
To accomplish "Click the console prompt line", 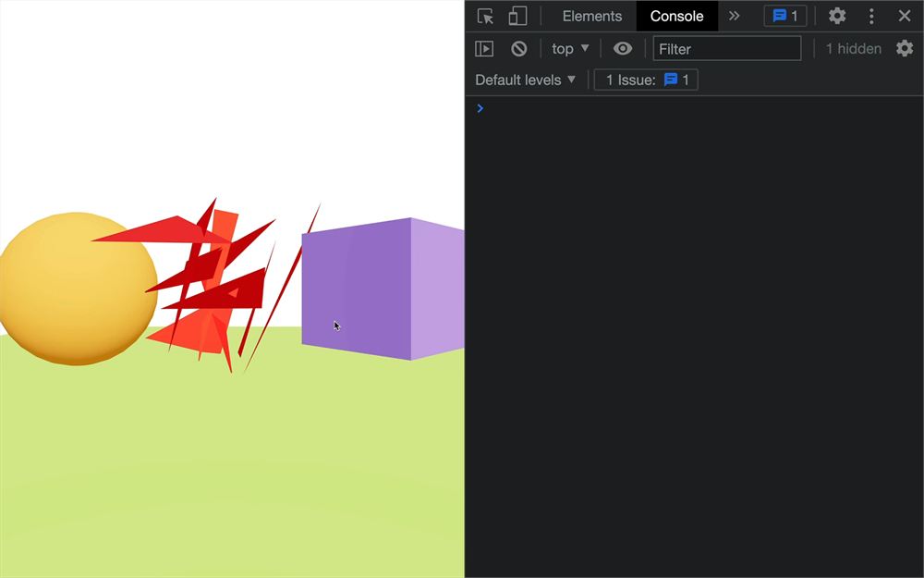I will pyautogui.click(x=694, y=108).
